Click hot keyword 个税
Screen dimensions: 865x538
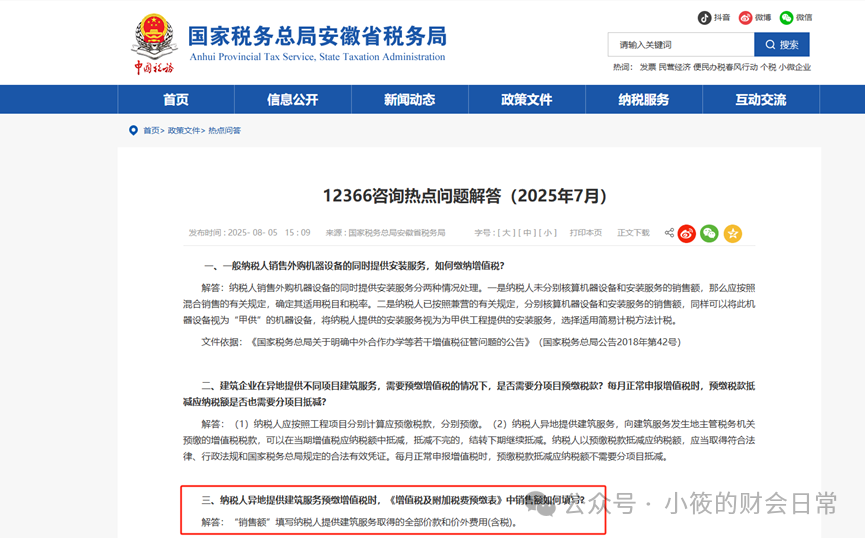(x=768, y=67)
